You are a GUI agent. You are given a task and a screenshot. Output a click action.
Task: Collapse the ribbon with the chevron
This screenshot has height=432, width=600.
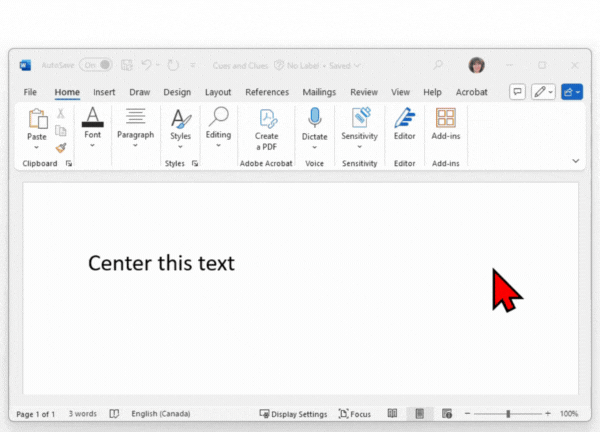(x=575, y=160)
